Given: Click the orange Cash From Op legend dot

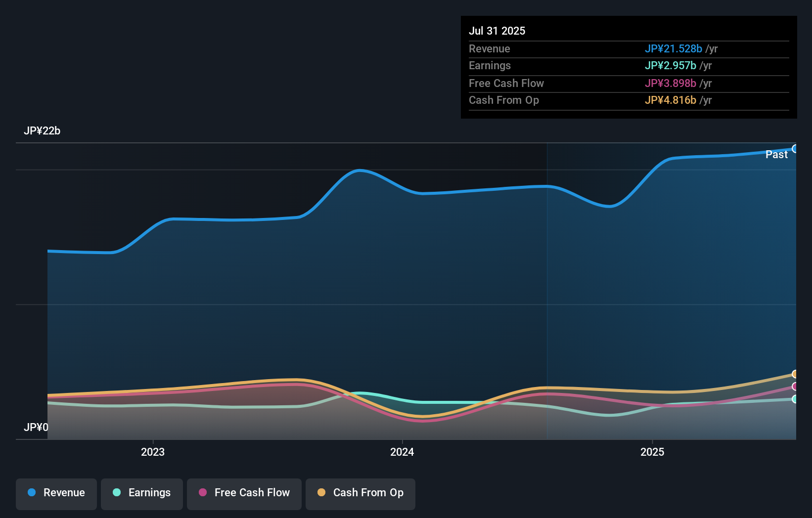Looking at the screenshot, I should click(x=322, y=493).
